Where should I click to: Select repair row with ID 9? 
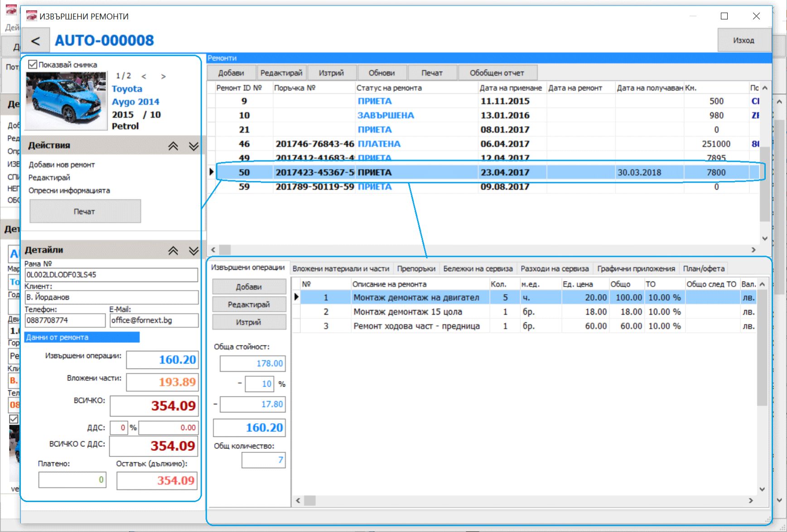pos(482,101)
